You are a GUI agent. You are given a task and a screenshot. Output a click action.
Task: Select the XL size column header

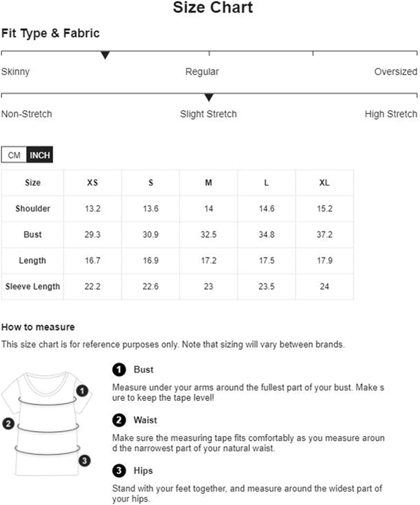324,183
